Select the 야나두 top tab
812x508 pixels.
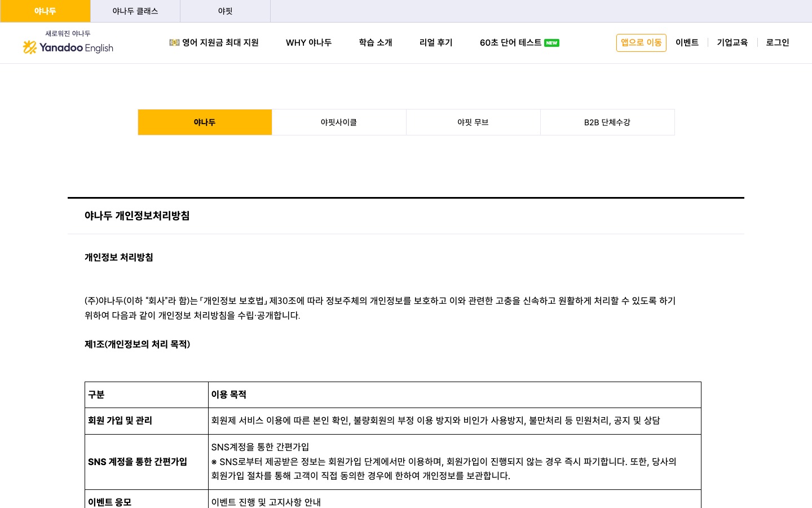point(45,11)
